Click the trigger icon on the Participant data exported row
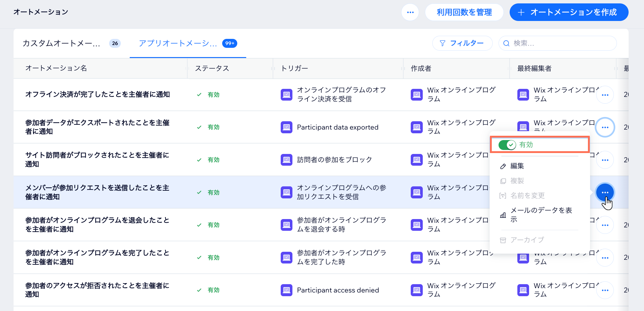Image resolution: width=644 pixels, height=311 pixels. [287, 127]
